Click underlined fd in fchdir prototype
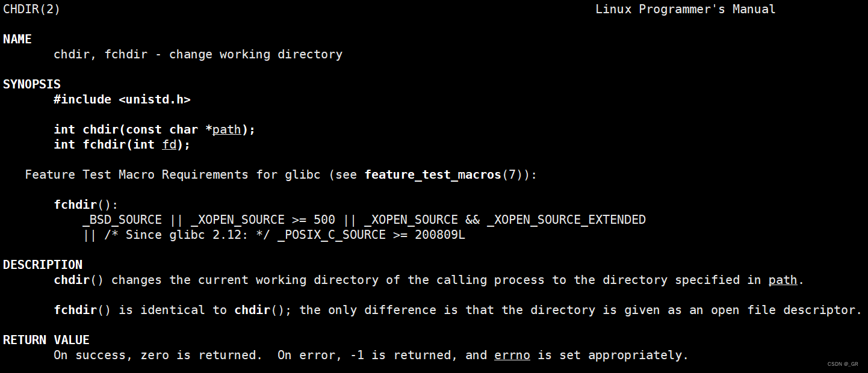The width and height of the screenshot is (868, 373). [x=169, y=144]
